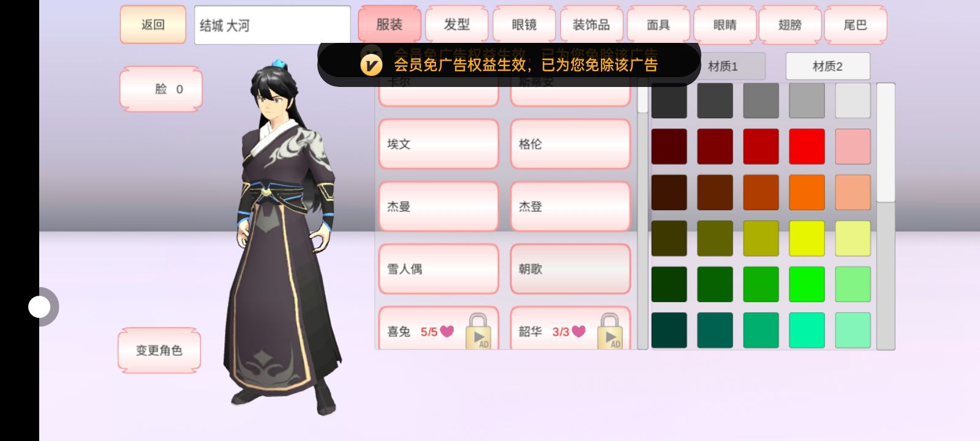Click the character name field 结城 大河
Image resolution: width=980 pixels, height=441 pixels.
(272, 25)
